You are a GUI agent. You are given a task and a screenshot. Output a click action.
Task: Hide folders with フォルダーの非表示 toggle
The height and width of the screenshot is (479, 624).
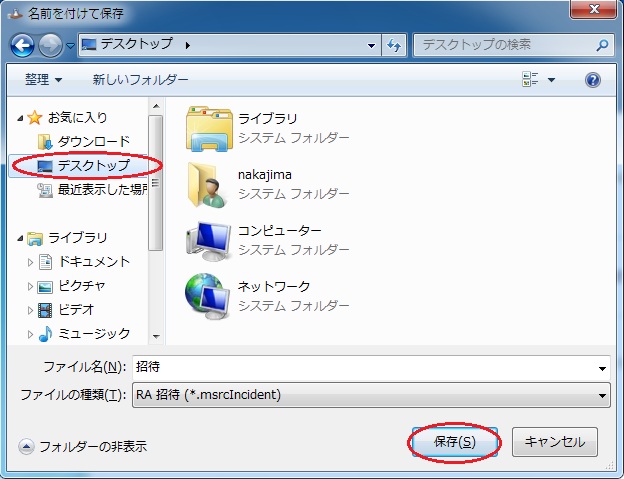[x=83, y=447]
